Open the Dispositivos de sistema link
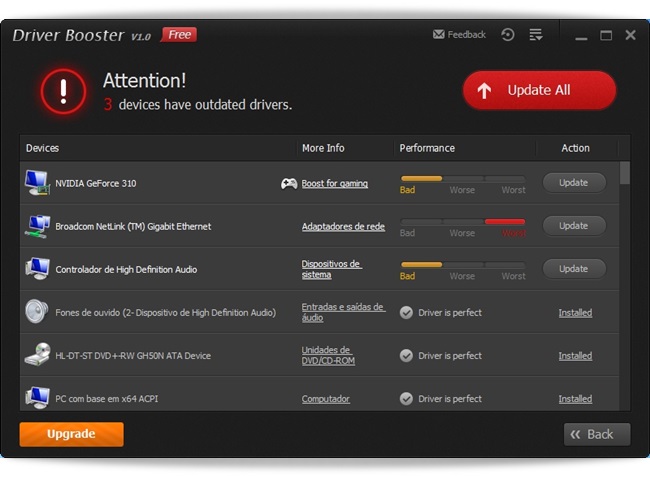This screenshot has width=650, height=477. click(332, 269)
